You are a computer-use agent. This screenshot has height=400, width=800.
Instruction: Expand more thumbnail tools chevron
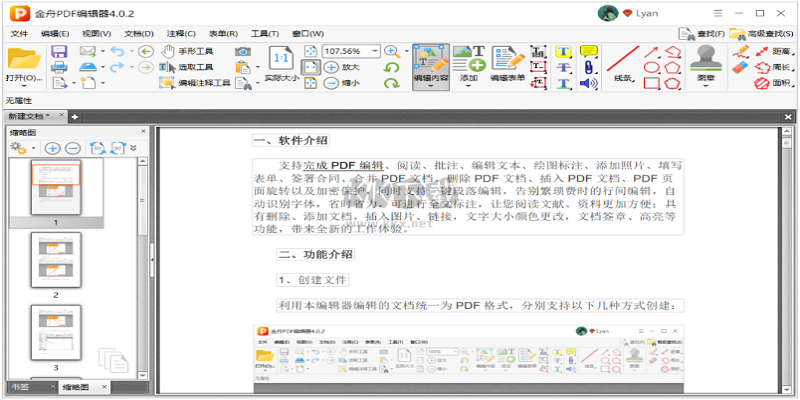[134, 148]
